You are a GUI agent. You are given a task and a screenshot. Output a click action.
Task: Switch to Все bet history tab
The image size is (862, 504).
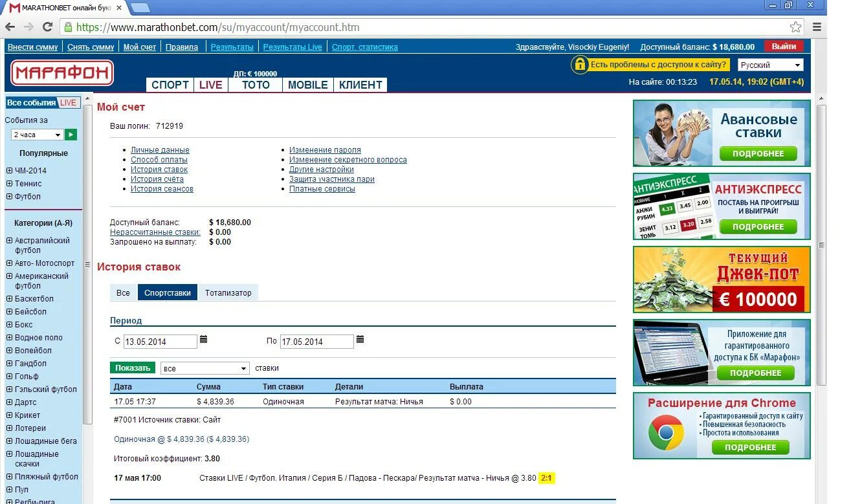123,292
